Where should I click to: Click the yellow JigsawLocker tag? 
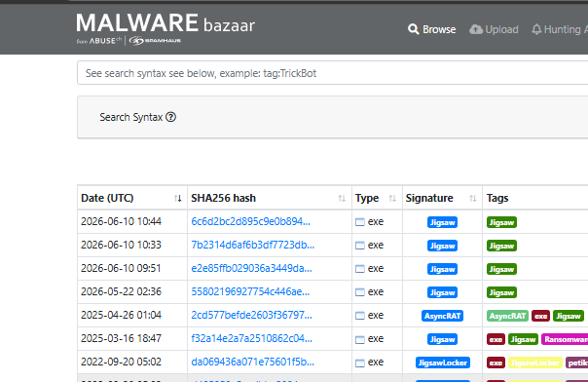pos(535,363)
